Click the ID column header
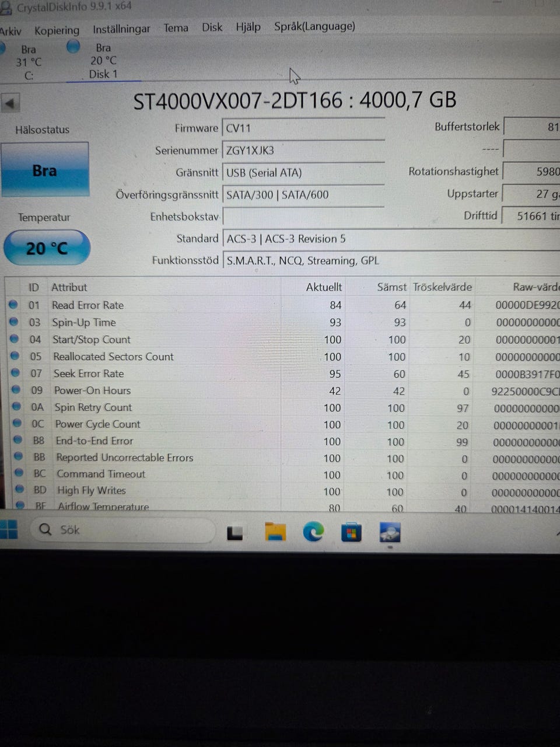Viewport: 560px width, 747px height. 34,288
